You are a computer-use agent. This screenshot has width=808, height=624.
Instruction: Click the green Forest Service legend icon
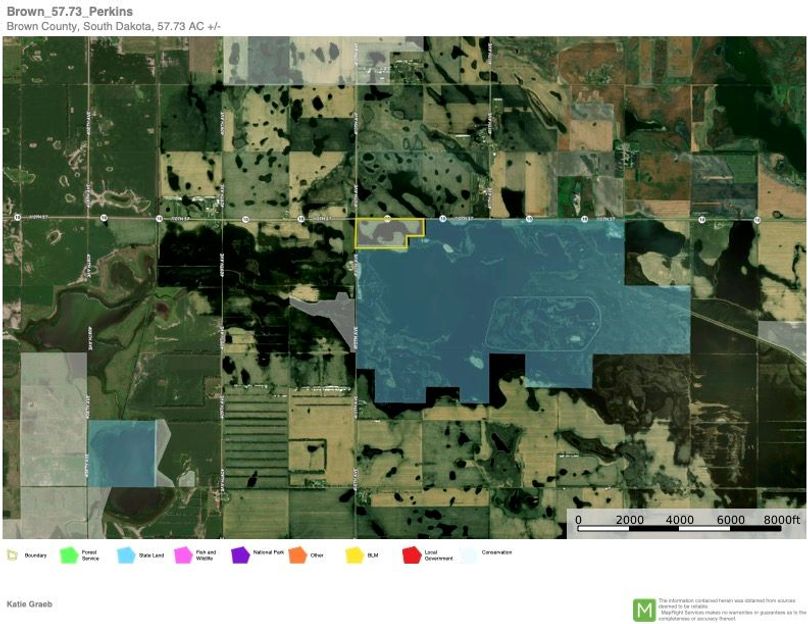point(69,554)
